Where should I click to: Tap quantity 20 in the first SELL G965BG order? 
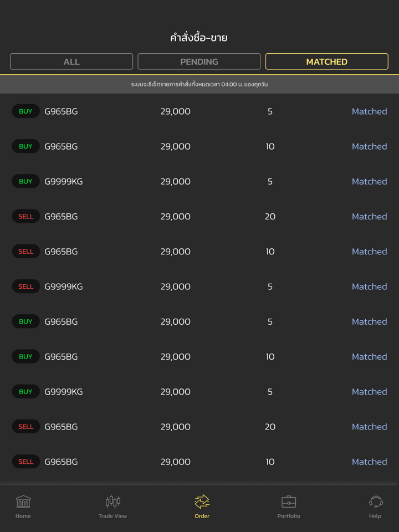click(x=270, y=217)
